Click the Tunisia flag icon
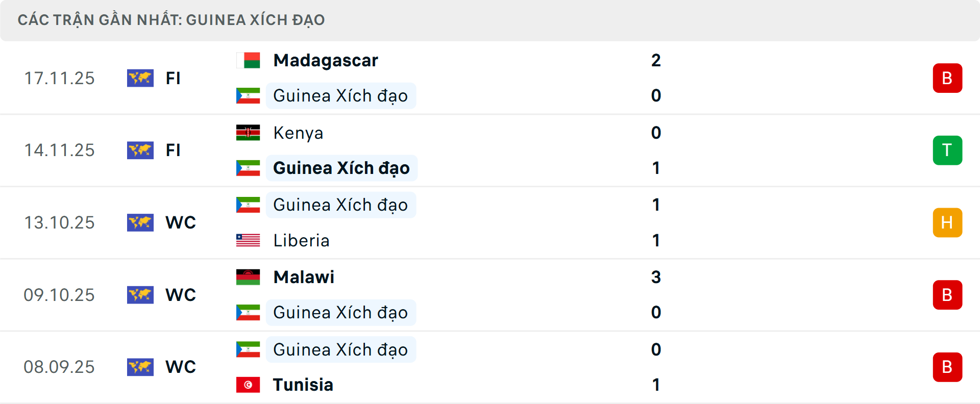The width and height of the screenshot is (980, 404). 248,385
